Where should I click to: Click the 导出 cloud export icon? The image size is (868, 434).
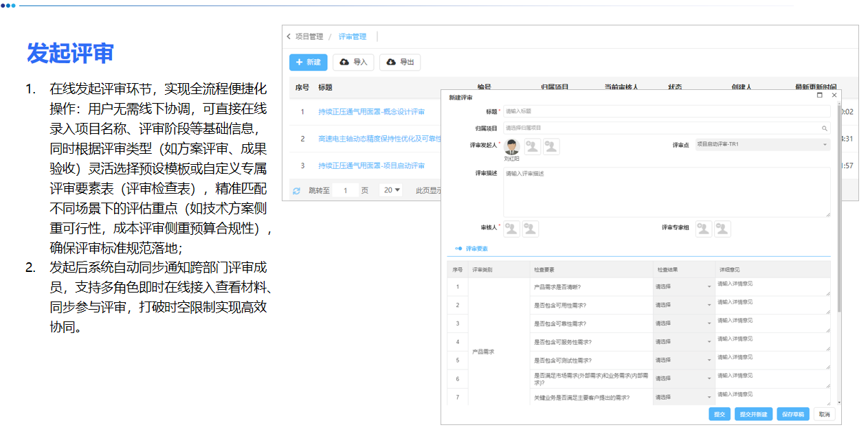click(390, 62)
